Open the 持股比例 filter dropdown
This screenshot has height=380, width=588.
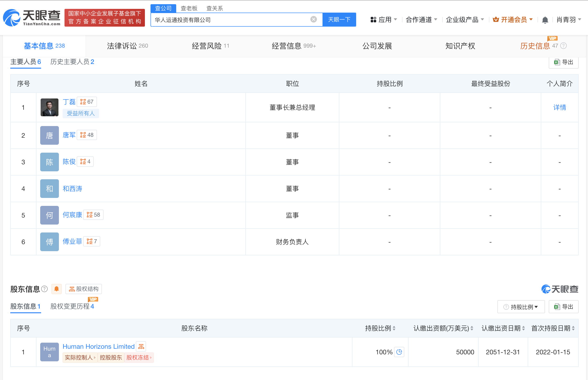[x=521, y=307]
